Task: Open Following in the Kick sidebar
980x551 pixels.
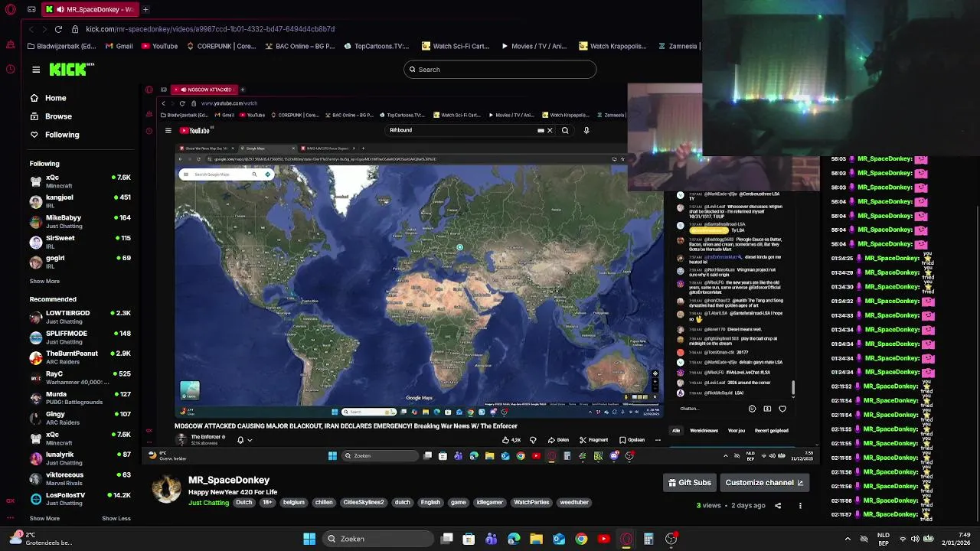Action: pyautogui.click(x=54, y=135)
